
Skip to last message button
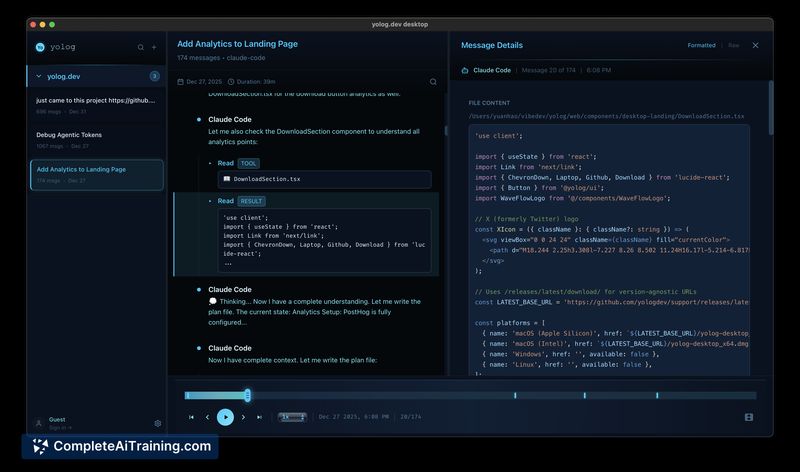(259, 417)
